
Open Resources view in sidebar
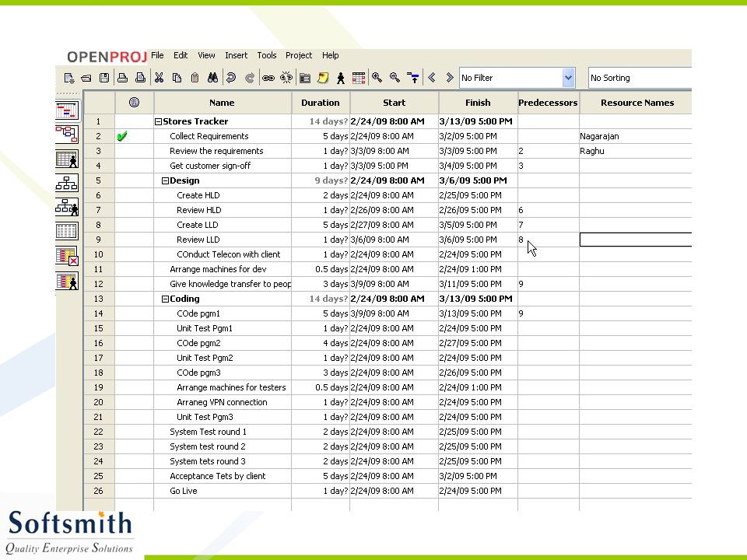(67, 159)
